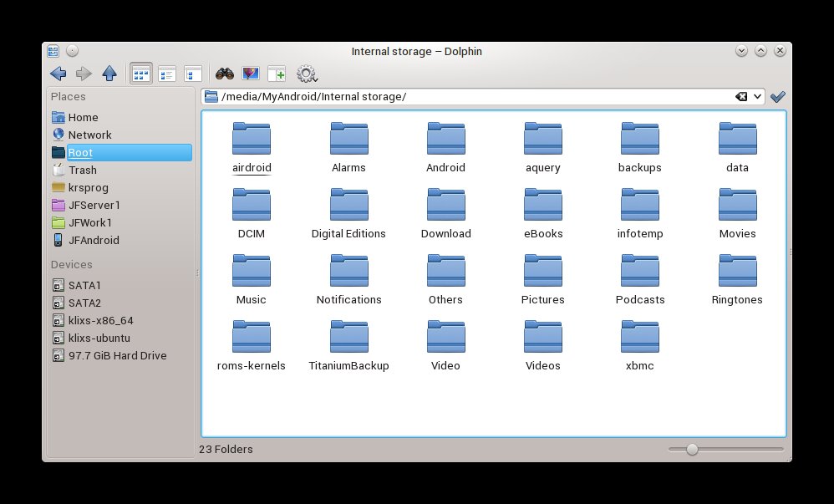Open the JFAndroid phone place

[x=121, y=240]
